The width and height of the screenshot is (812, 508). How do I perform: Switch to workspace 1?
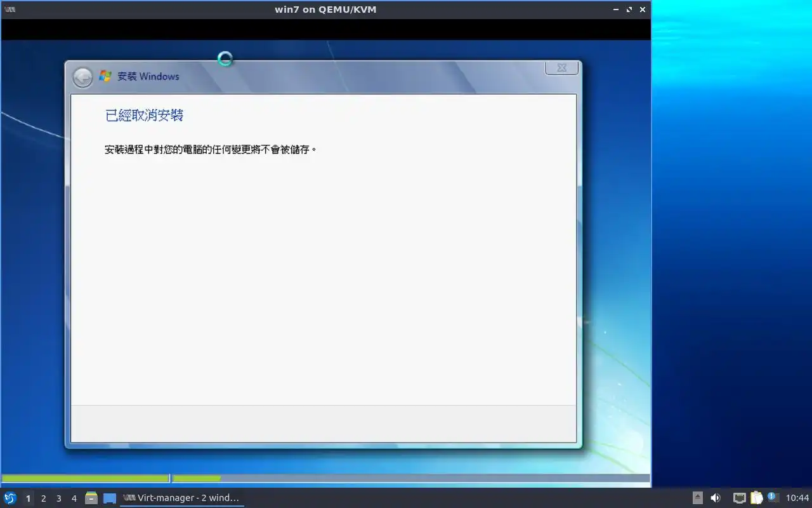[28, 498]
